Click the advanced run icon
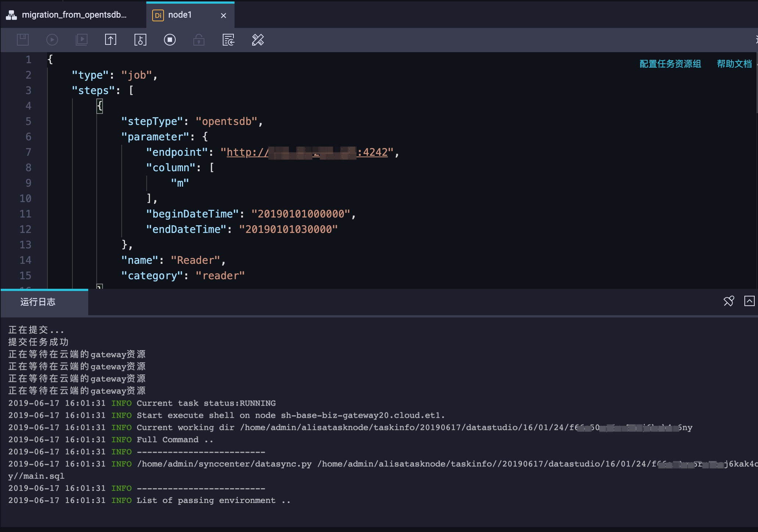Screen dimensions: 758x532 (x=81, y=40)
